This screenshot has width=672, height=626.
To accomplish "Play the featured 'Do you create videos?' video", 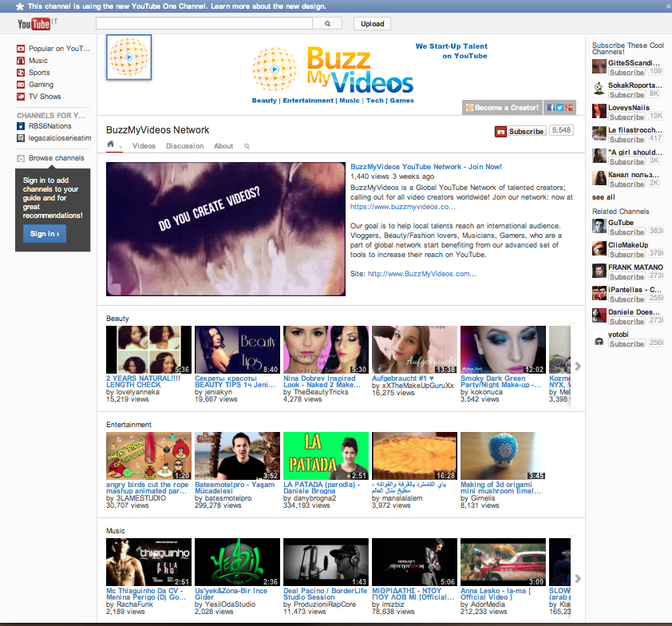I will pos(226,229).
